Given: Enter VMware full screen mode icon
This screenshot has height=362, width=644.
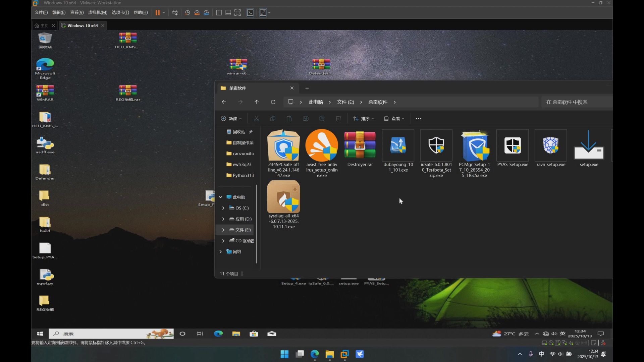Looking at the screenshot, I should [x=237, y=13].
